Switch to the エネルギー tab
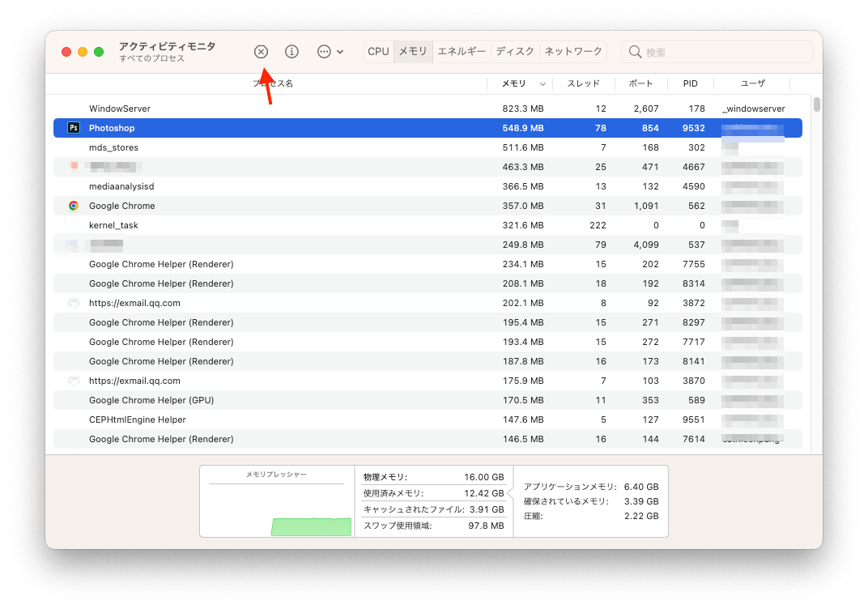The height and width of the screenshot is (609, 868). (x=462, y=52)
